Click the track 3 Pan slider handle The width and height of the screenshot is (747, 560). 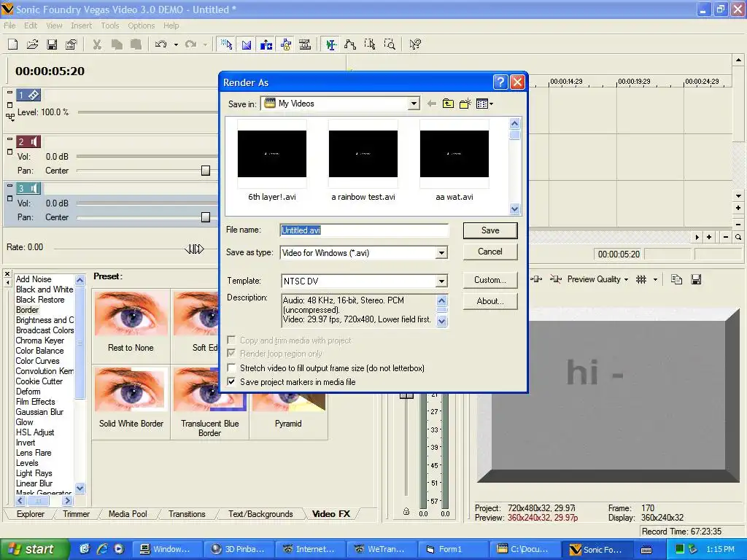(206, 217)
